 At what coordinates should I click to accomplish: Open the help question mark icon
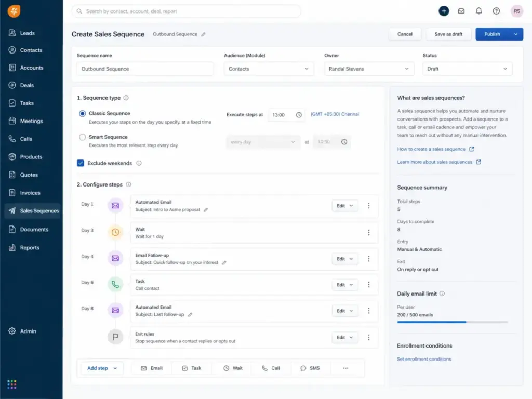pyautogui.click(x=496, y=11)
